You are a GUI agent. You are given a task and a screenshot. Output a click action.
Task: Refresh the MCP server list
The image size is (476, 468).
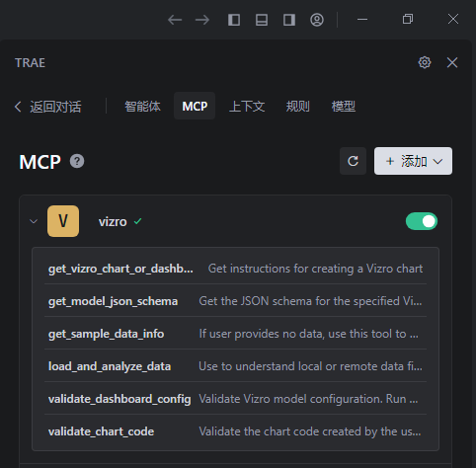353,161
